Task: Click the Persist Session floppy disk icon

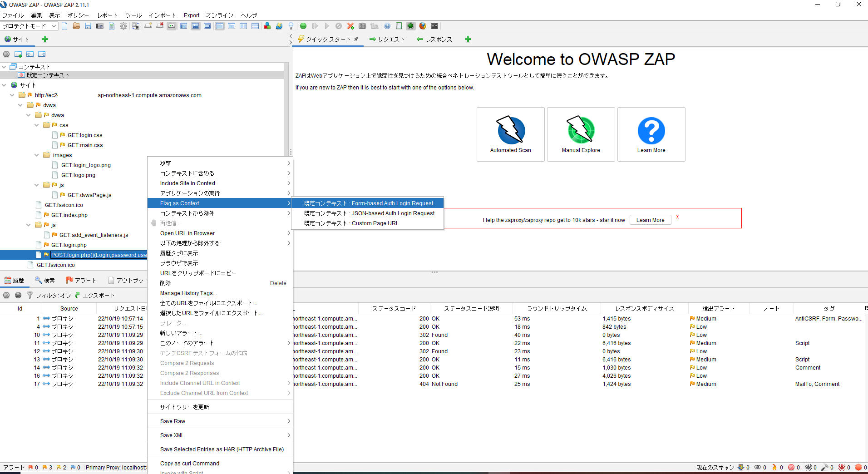Action: click(88, 26)
